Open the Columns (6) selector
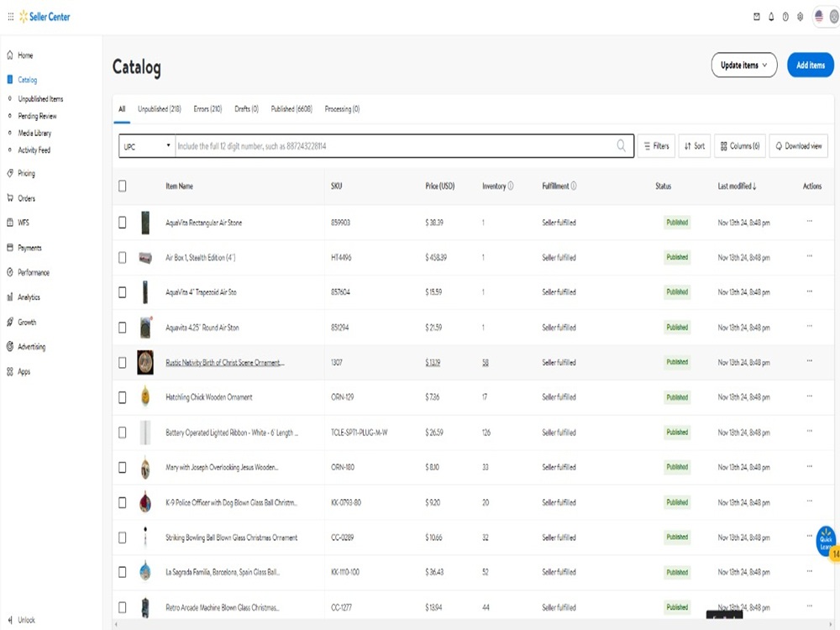This screenshot has width=840, height=630. tap(740, 145)
